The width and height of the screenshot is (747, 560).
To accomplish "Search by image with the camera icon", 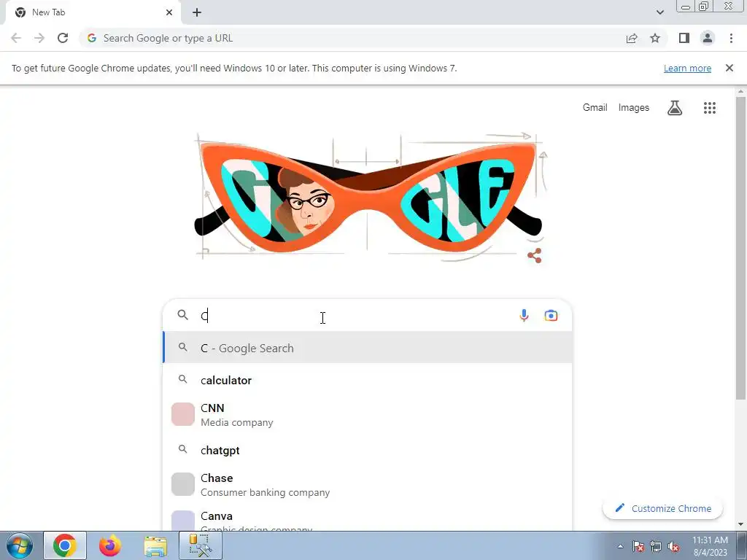I will tap(551, 315).
